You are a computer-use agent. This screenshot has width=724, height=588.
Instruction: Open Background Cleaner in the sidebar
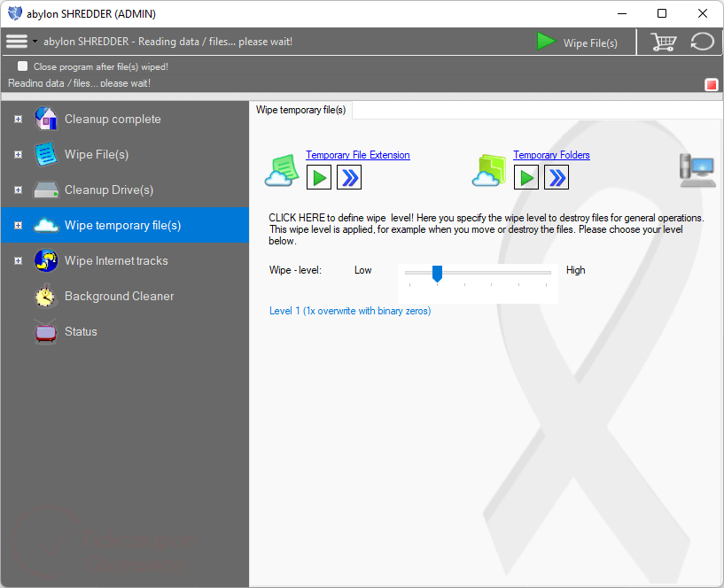119,297
